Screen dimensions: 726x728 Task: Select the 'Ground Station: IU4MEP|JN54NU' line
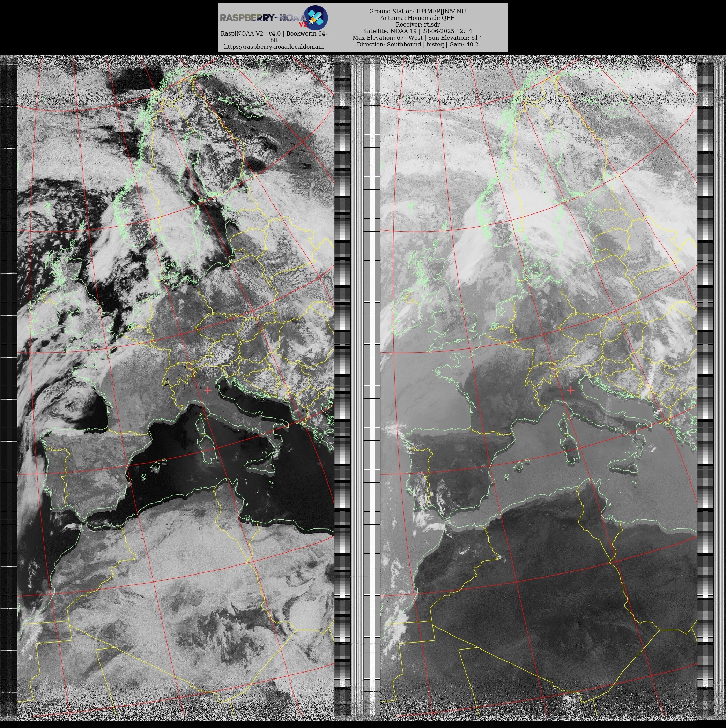click(417, 11)
